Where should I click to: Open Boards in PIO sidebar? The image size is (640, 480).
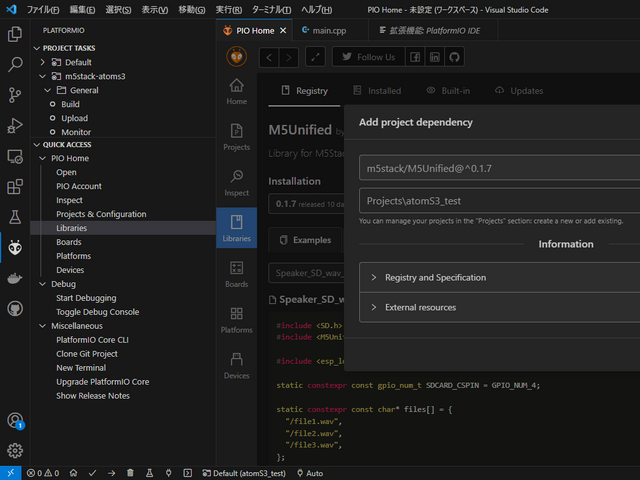pyautogui.click(x=237, y=275)
